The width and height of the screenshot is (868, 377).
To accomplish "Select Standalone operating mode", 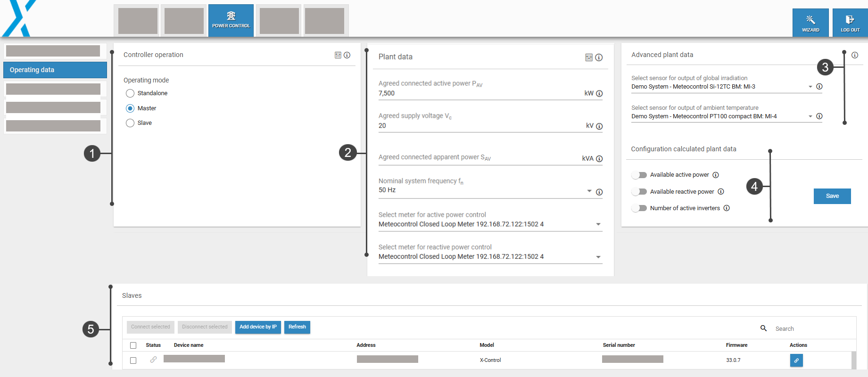I will (130, 93).
